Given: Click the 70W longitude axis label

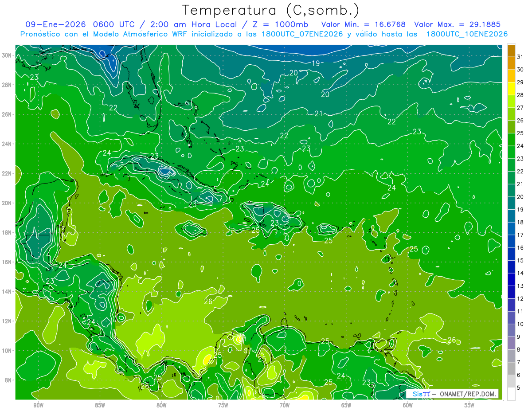Looking at the screenshot, I should coord(285,405).
